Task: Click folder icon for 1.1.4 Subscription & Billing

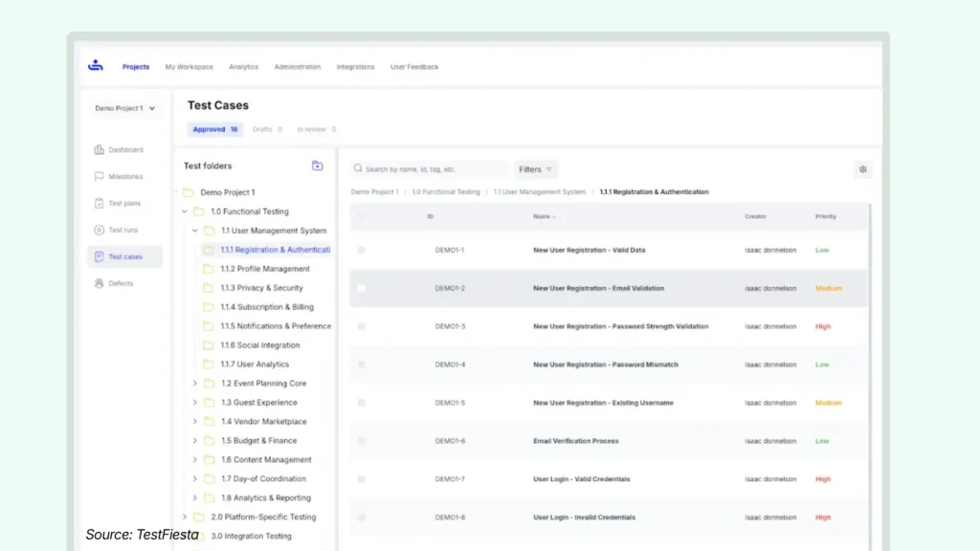Action: 208,307
